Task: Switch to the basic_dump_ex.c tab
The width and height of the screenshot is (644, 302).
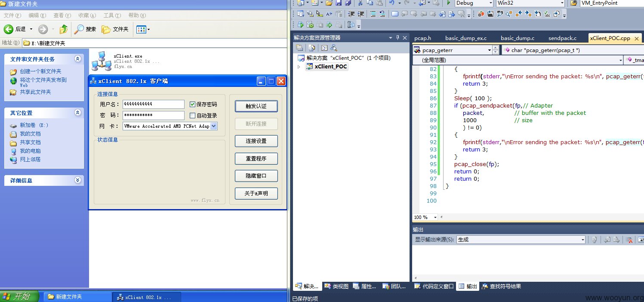Action: coord(466,38)
